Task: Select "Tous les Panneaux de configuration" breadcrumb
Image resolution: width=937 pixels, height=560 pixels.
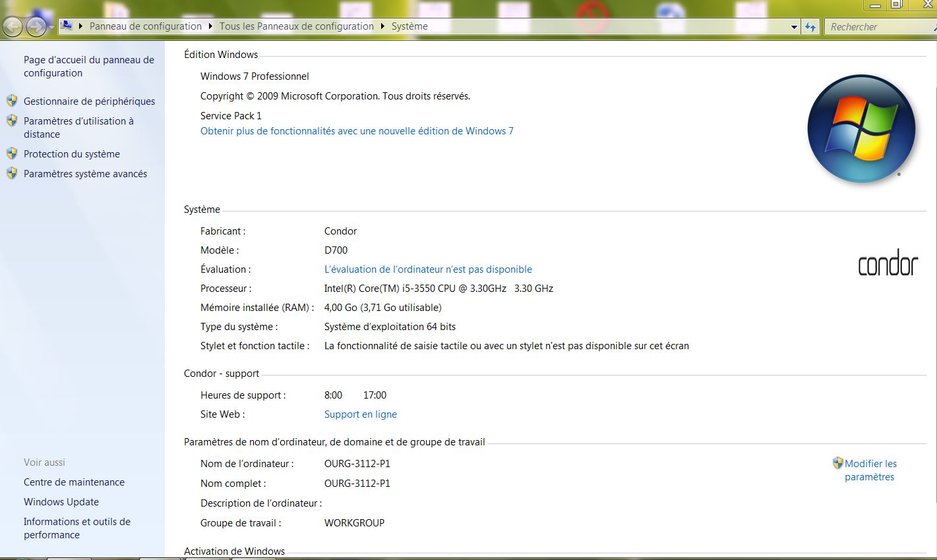Action: tap(297, 26)
